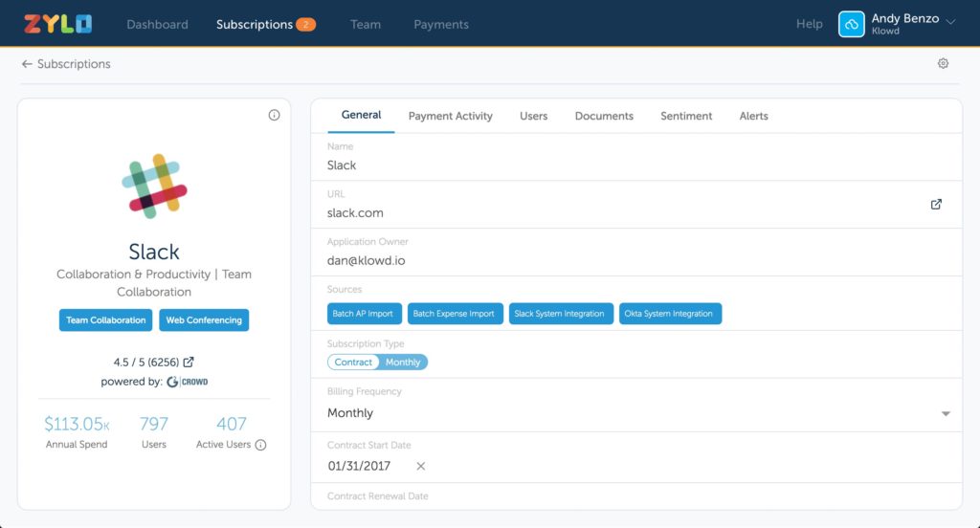Click the Team Collaboration tag button
This screenshot has width=980, height=528.
click(x=105, y=319)
